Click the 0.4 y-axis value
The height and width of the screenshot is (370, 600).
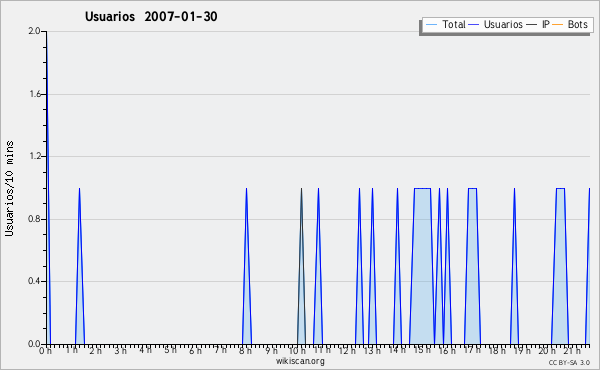(34, 281)
